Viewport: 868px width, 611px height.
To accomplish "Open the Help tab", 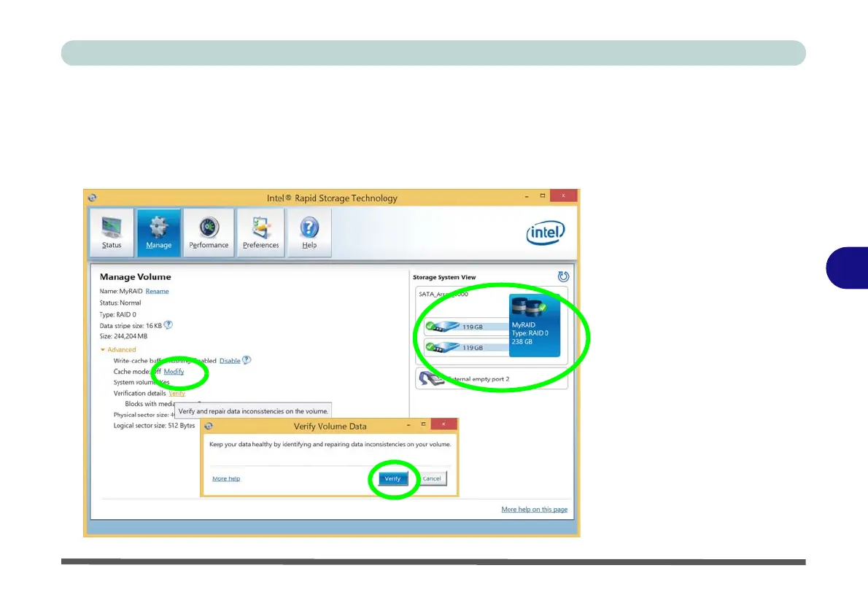I will (x=309, y=233).
